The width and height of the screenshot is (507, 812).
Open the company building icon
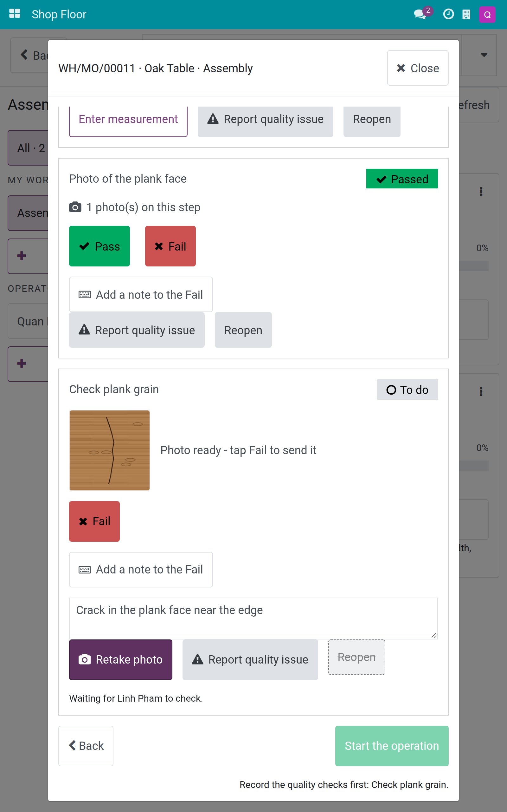tap(466, 14)
